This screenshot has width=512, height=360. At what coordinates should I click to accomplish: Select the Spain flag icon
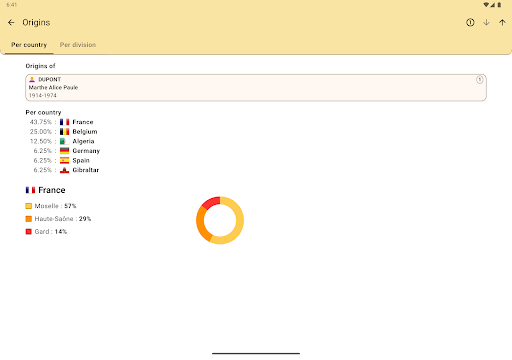coord(64,160)
